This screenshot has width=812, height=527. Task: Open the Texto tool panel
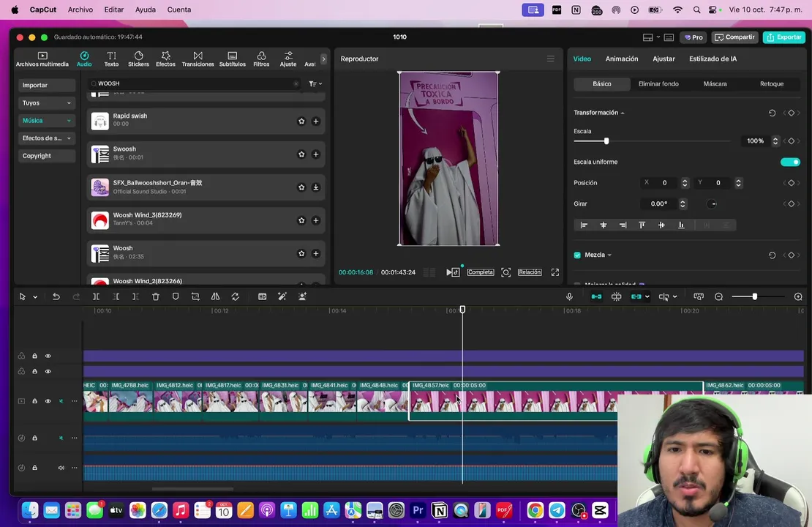pyautogui.click(x=111, y=59)
